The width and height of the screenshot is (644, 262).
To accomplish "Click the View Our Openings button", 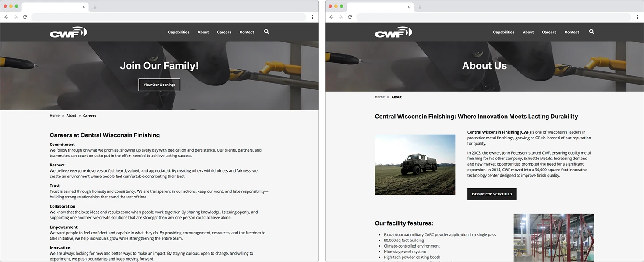I will tap(159, 85).
